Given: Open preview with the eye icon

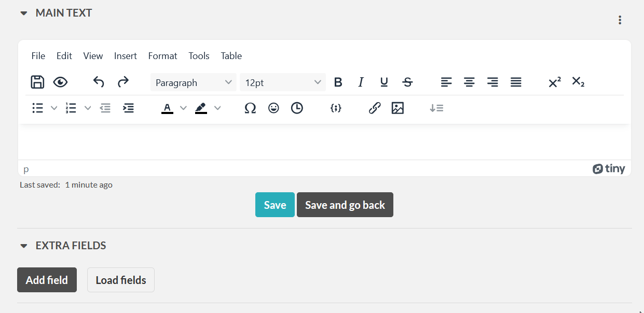Looking at the screenshot, I should pos(60,82).
